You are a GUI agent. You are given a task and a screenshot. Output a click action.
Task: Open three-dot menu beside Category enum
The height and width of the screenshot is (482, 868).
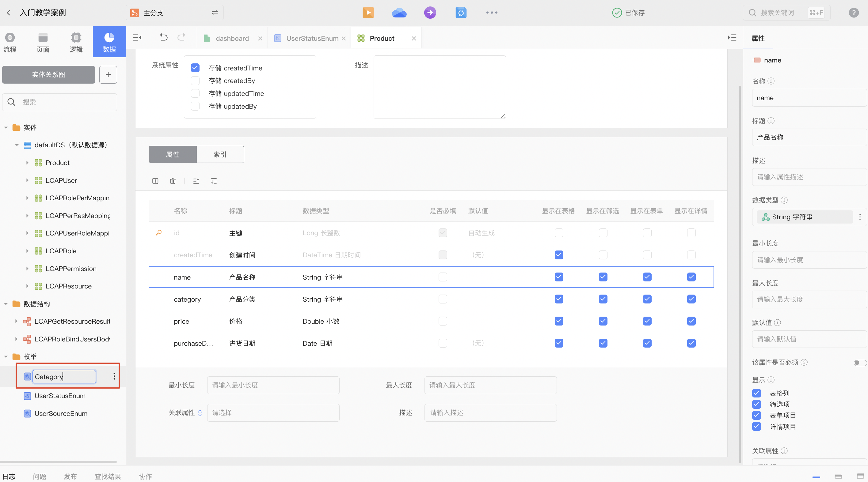114,376
